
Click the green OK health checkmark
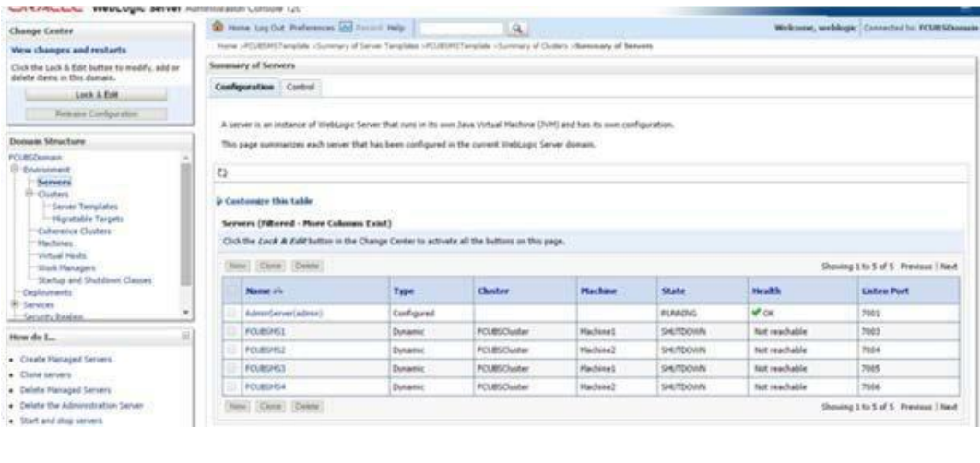pyautogui.click(x=758, y=312)
